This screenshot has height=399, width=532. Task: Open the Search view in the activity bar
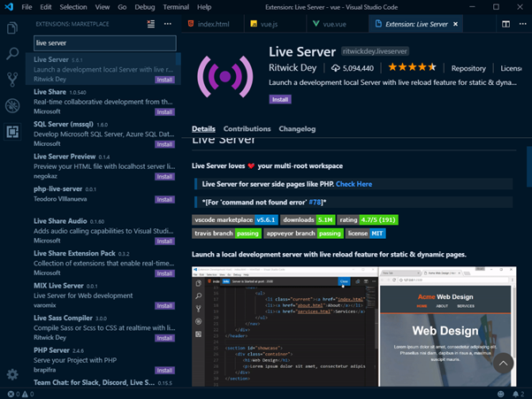point(12,54)
